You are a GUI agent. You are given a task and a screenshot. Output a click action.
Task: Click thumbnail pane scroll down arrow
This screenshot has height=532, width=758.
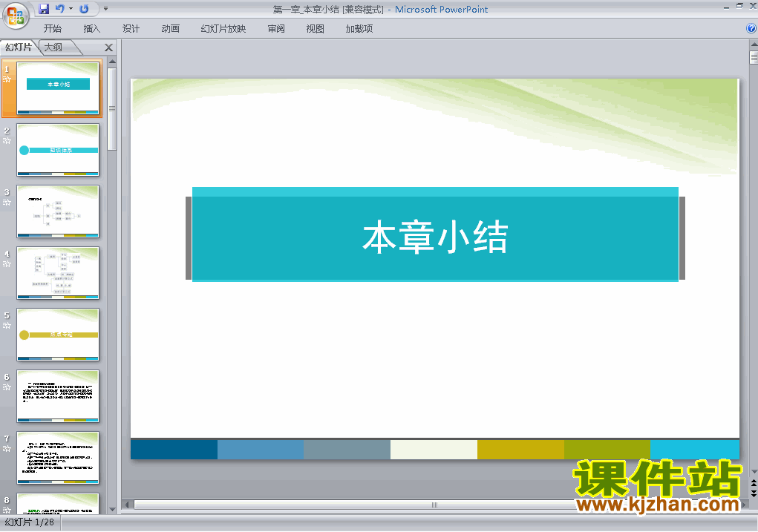(x=112, y=509)
